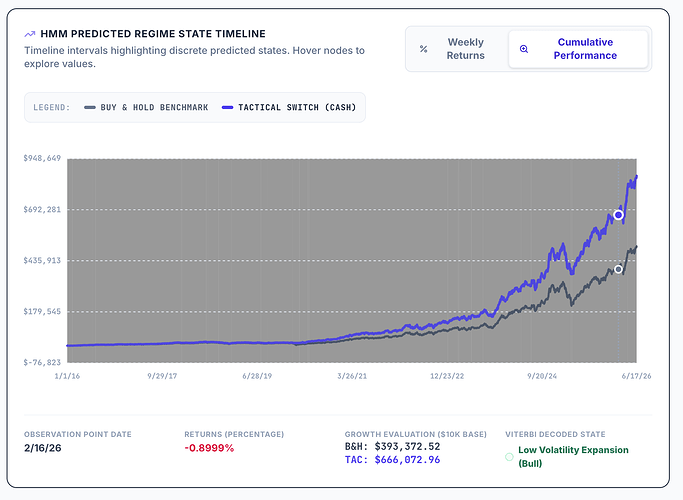Toggle the Buy & Hold Benchmark legend label

pyautogui.click(x=154, y=108)
